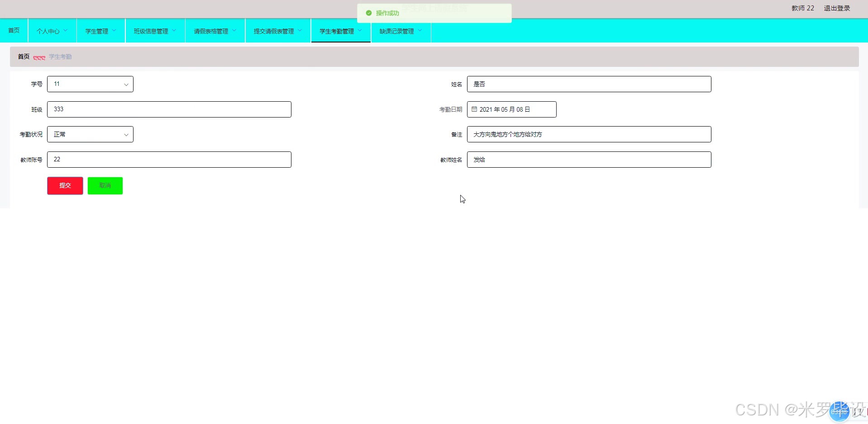
Task: Click the 教师姓名 input field
Action: pos(589,160)
